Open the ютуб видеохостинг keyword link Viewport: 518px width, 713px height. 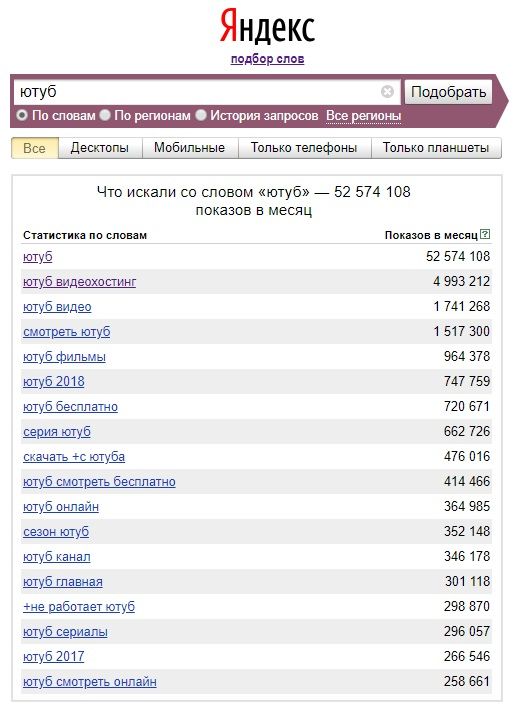coord(80,282)
